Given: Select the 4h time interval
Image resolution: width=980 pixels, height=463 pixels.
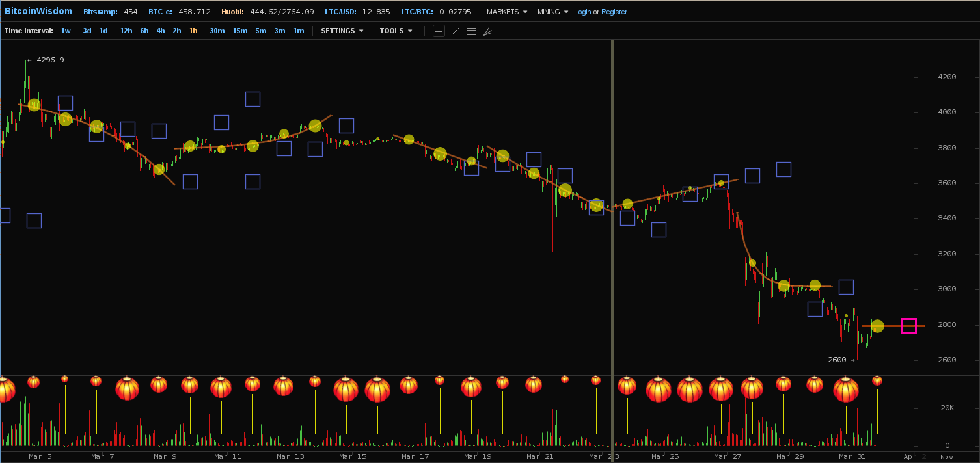Looking at the screenshot, I should click(160, 31).
